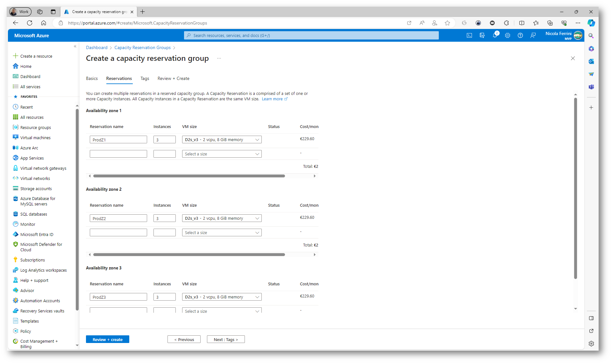Click the Previous button

tap(184, 339)
